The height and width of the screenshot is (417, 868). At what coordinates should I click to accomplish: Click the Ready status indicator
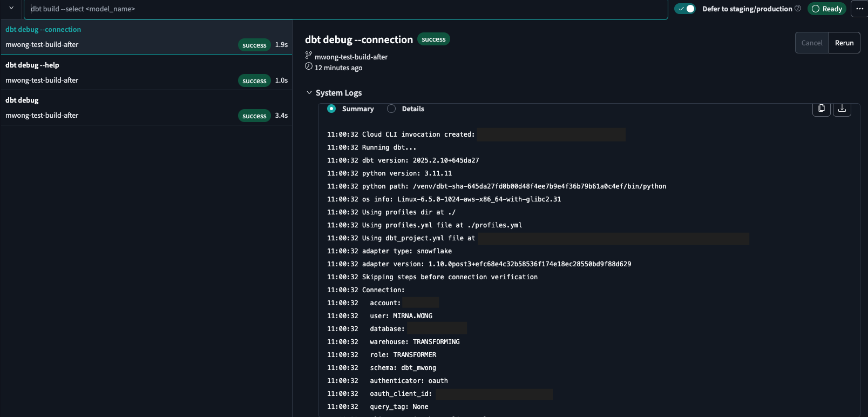click(826, 9)
